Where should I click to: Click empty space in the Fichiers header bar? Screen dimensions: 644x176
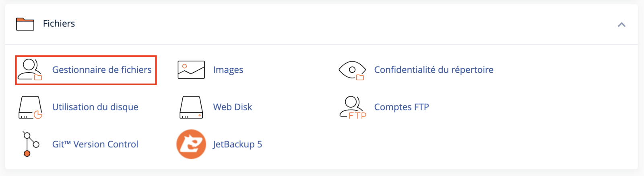point(322,24)
